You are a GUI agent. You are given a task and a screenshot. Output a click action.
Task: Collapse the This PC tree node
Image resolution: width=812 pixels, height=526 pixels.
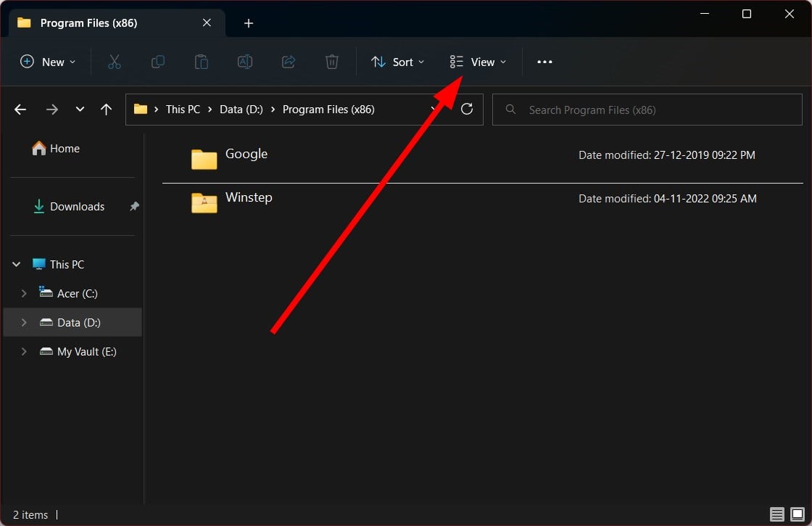pyautogui.click(x=16, y=264)
